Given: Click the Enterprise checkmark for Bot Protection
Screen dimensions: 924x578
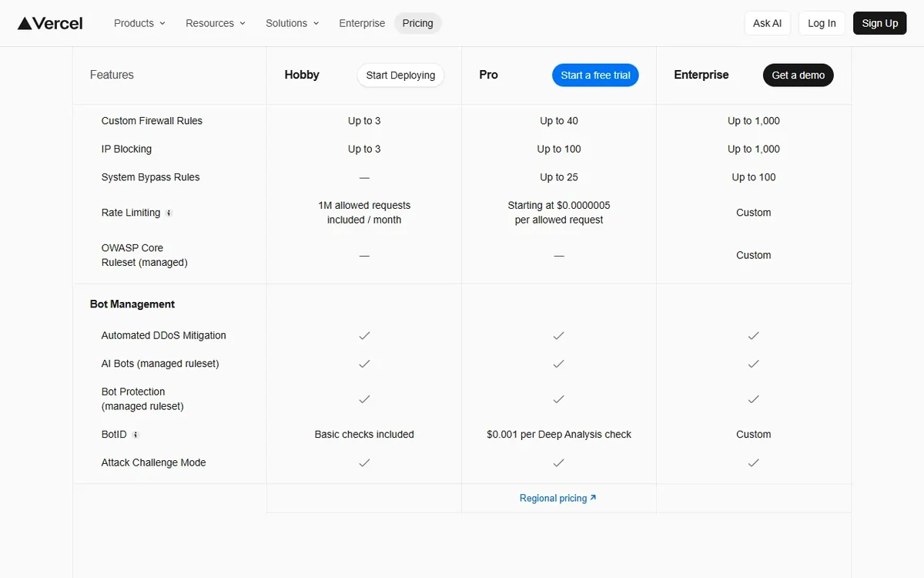Looking at the screenshot, I should click(754, 398).
